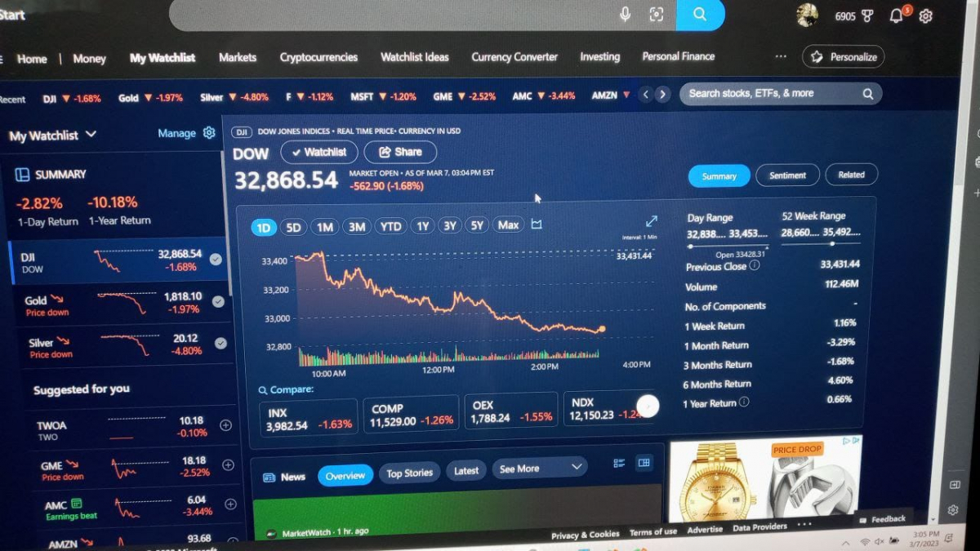This screenshot has height=551, width=980.
Task: Select the 5D chart range tab
Action: coord(293,228)
